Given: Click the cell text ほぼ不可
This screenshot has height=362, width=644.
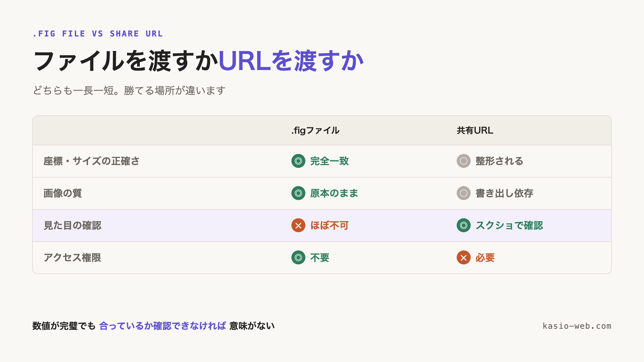Looking at the screenshot, I should click(330, 225).
